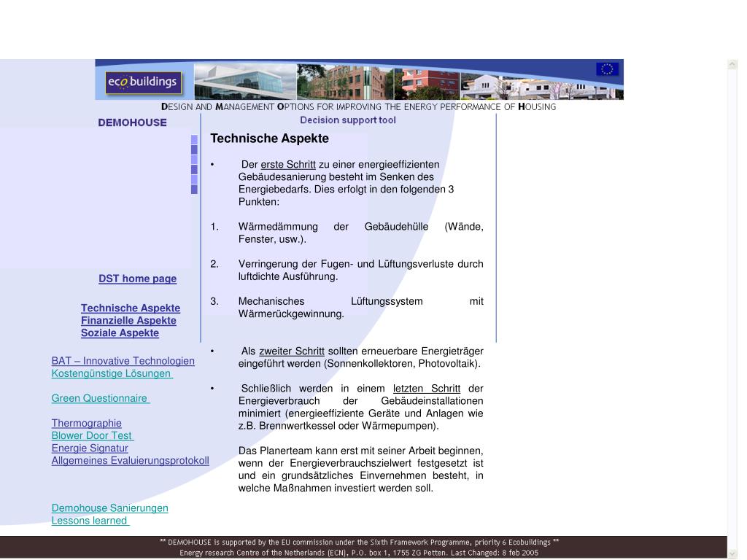747x560 pixels.
Task: Open the Lessons learned link
Action: 90,521
